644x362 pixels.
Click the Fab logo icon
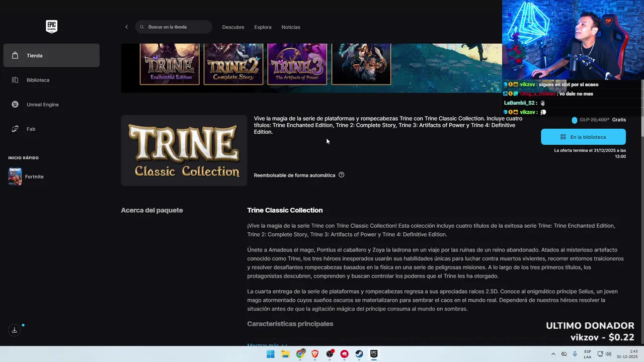click(x=15, y=129)
